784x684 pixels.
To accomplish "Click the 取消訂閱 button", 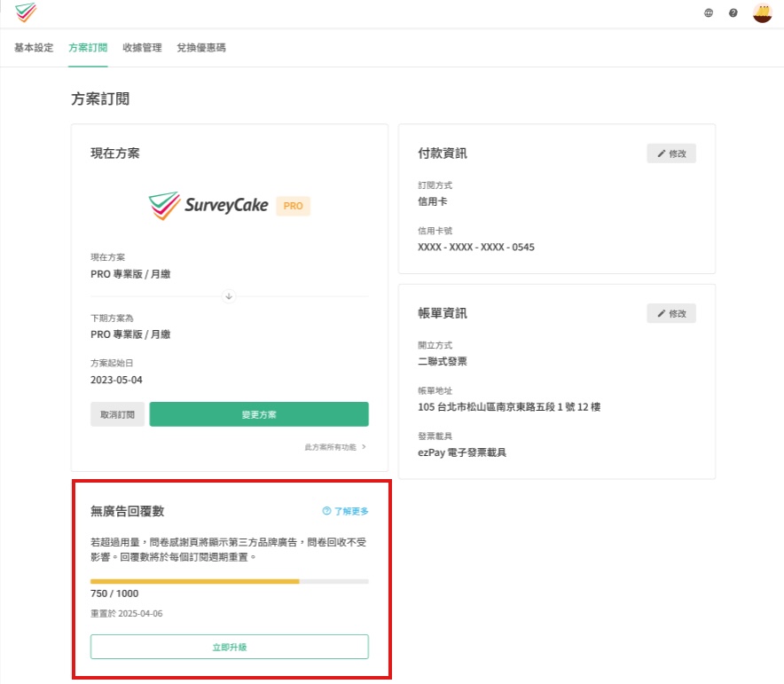I will [x=117, y=414].
